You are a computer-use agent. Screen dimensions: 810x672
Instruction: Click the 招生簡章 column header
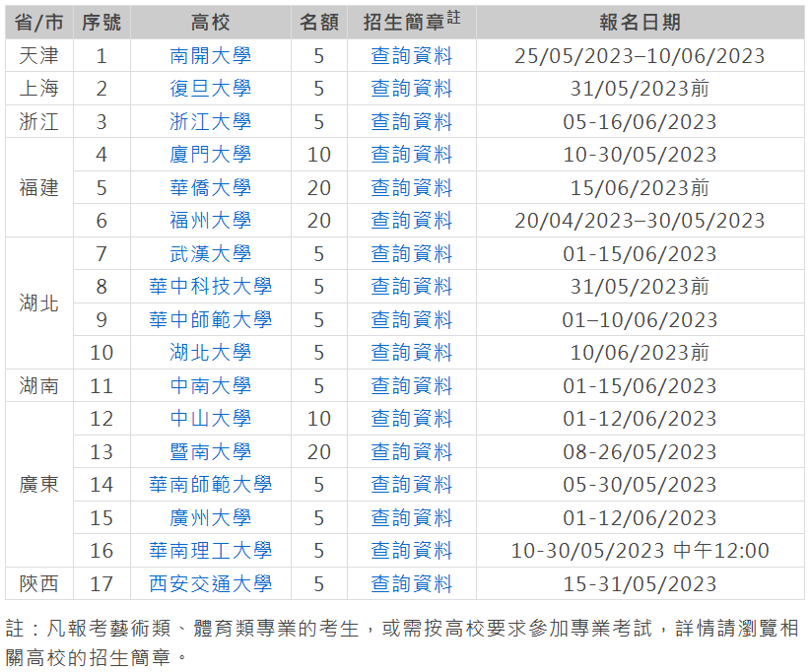coord(412,23)
